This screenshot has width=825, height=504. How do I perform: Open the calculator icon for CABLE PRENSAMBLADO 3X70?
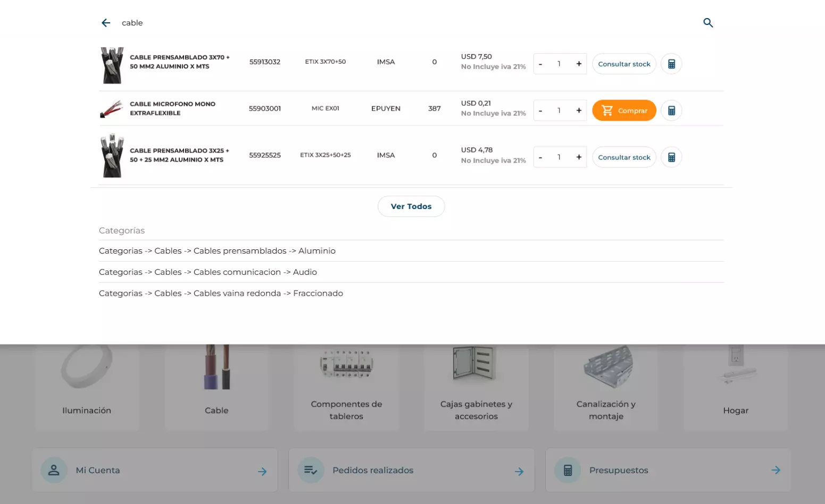671,63
